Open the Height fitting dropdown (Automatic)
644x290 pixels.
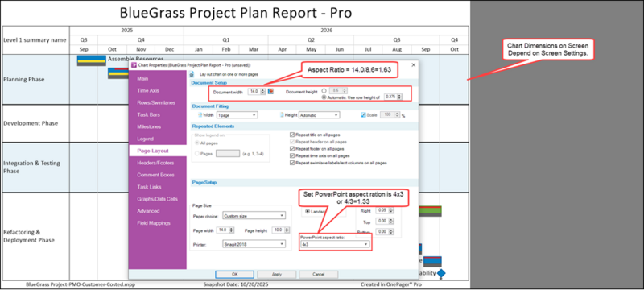319,115
